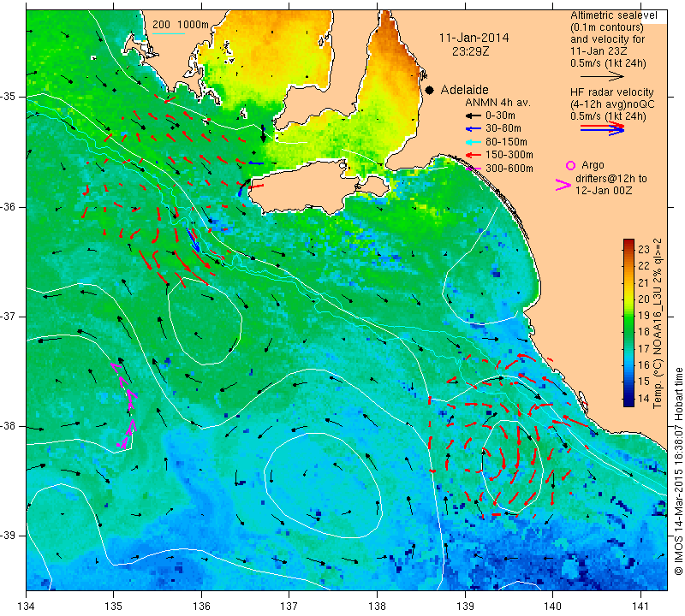Click the color bar value 20
The height and width of the screenshot is (616, 685).
click(x=644, y=299)
